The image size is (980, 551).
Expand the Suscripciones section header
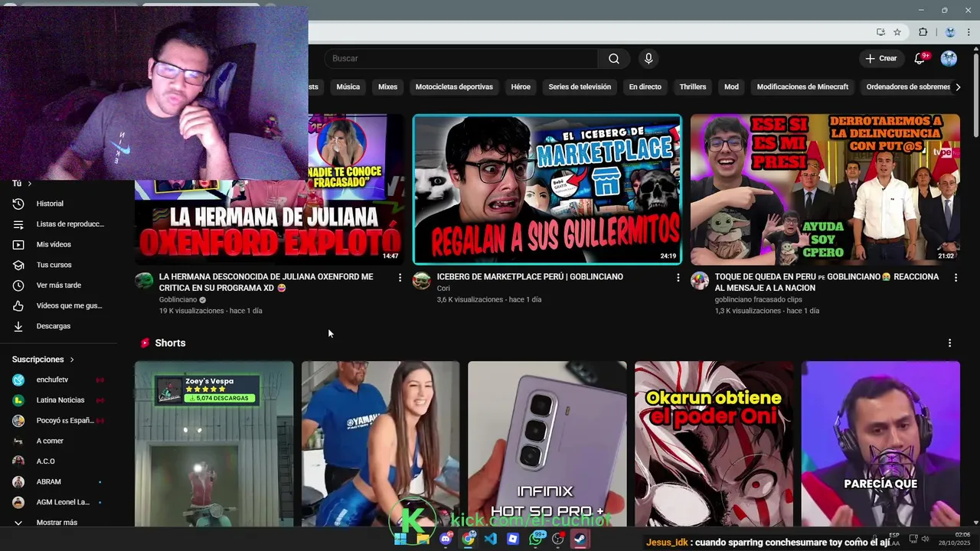[43, 360]
